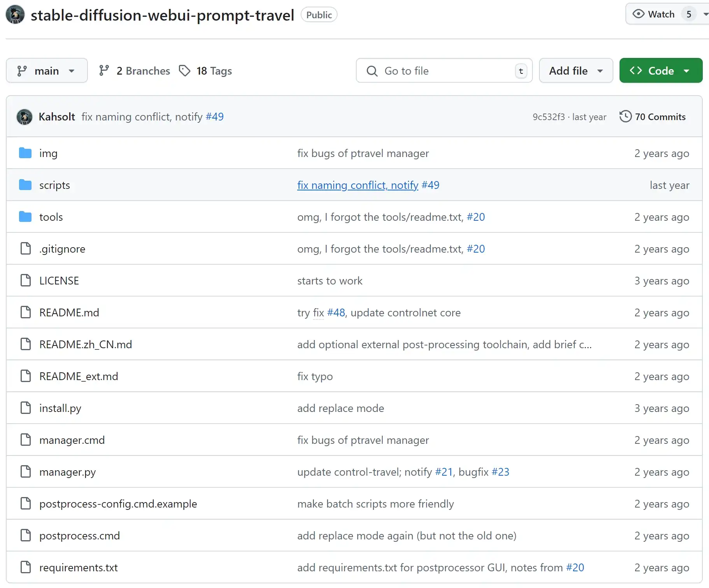The height and width of the screenshot is (588, 709).
Task: Open requirements.txt file
Action: point(79,567)
